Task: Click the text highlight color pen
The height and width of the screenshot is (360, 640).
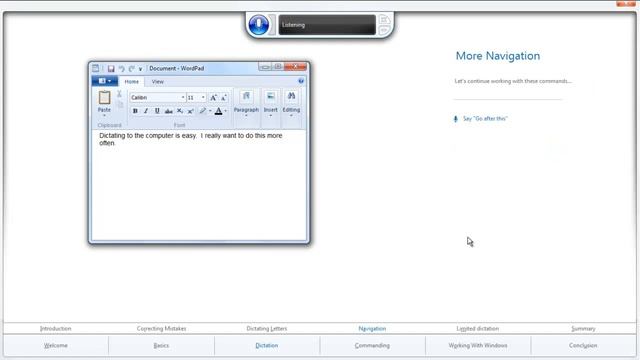Action: click(x=202, y=111)
